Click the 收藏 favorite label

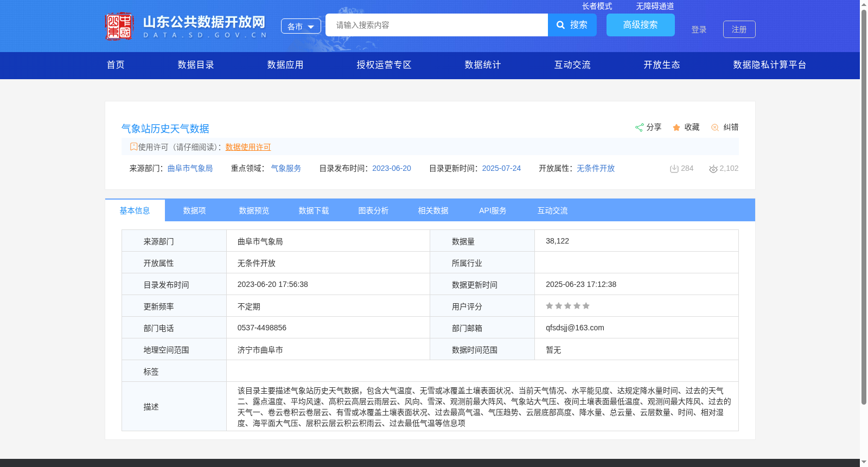tap(692, 127)
